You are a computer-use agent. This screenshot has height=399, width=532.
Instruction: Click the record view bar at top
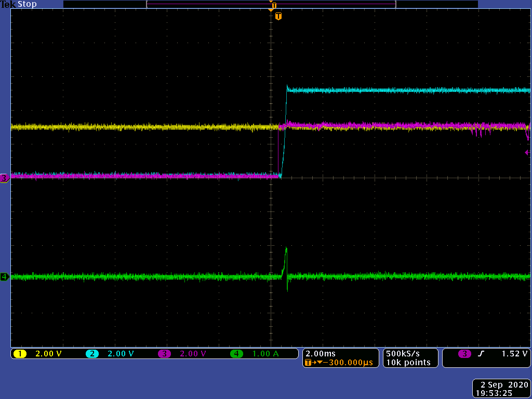tap(270, 4)
